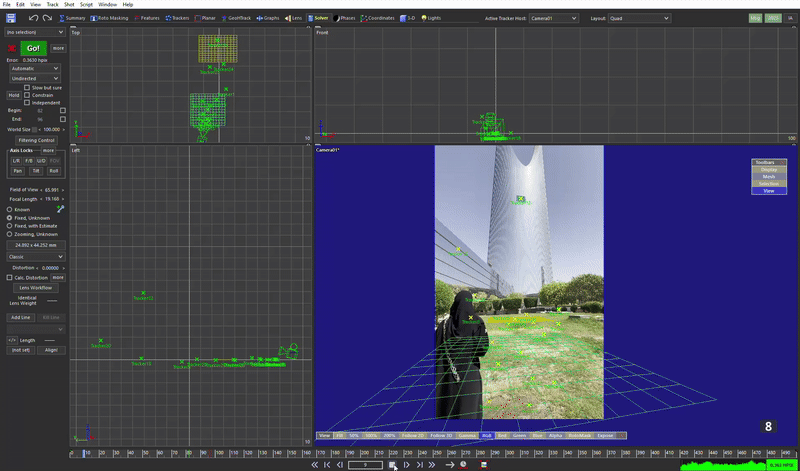Open the Script menu
This screenshot has height=471, width=800.
tap(86, 4)
